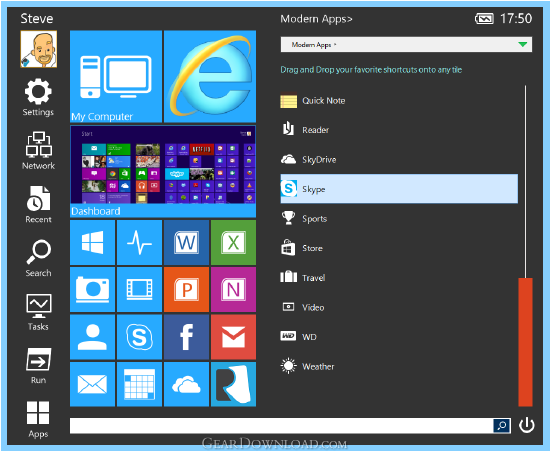551x452 pixels.
Task: Open Reader from the apps list
Action: click(x=399, y=130)
